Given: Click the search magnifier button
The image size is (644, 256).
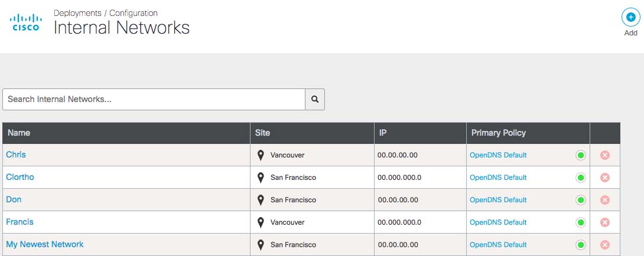Looking at the screenshot, I should pos(314,99).
